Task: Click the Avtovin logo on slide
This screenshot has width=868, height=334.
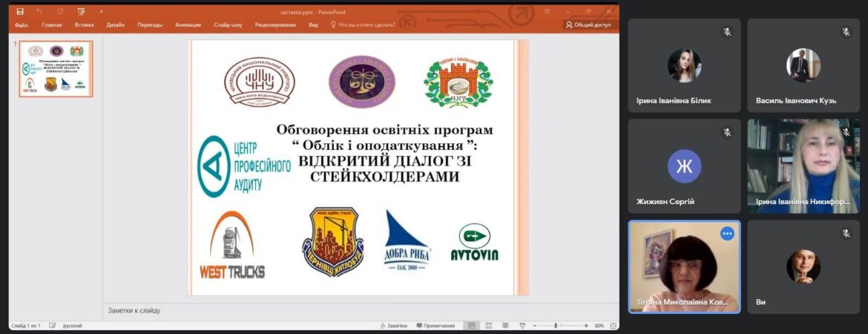Action: click(474, 242)
